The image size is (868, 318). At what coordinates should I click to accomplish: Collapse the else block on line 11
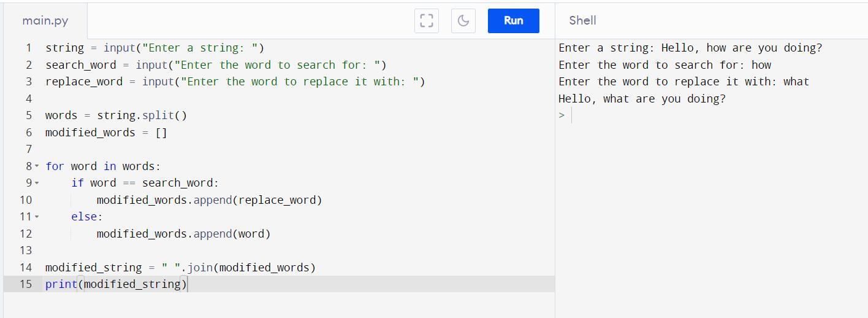click(37, 217)
